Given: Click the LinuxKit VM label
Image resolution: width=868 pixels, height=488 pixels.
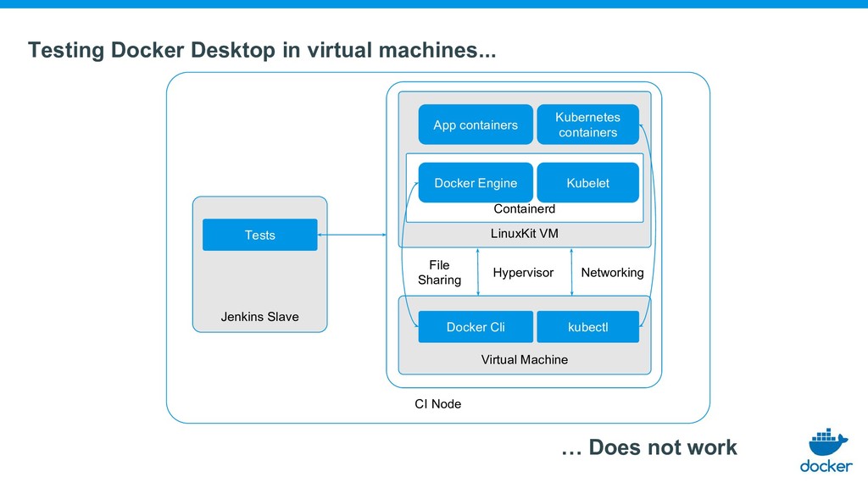Looking at the screenshot, I should click(524, 234).
